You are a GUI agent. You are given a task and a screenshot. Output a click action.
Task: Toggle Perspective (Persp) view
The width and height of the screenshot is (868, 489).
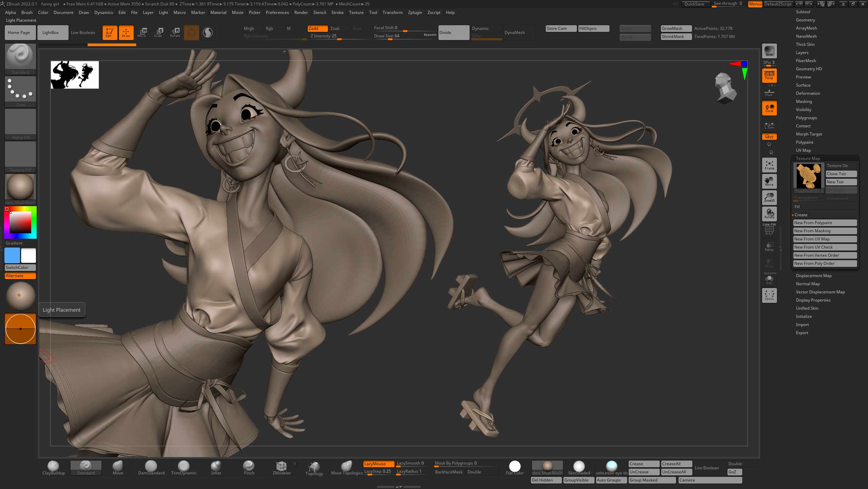point(769,75)
